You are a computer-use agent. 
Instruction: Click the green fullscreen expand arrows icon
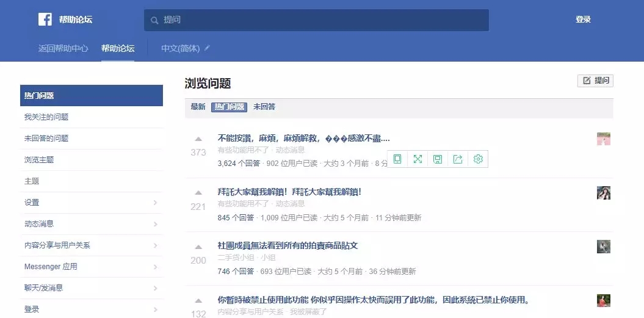pos(418,159)
